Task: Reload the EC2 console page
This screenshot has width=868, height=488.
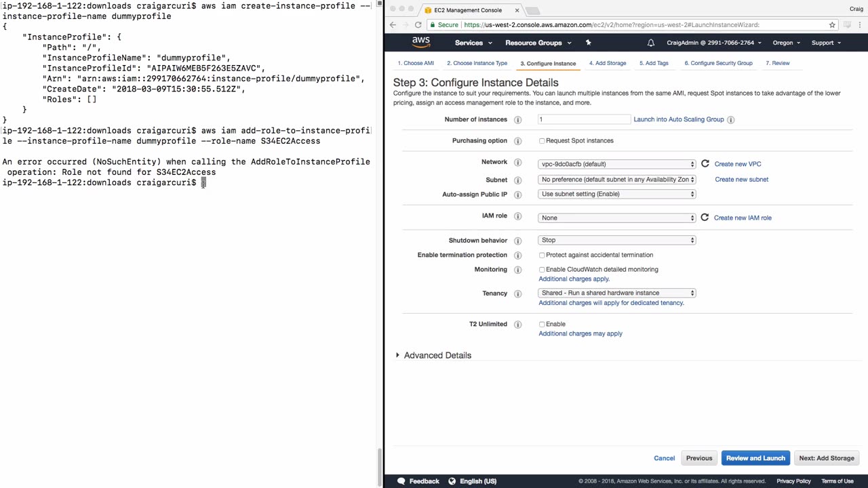Action: point(418,25)
